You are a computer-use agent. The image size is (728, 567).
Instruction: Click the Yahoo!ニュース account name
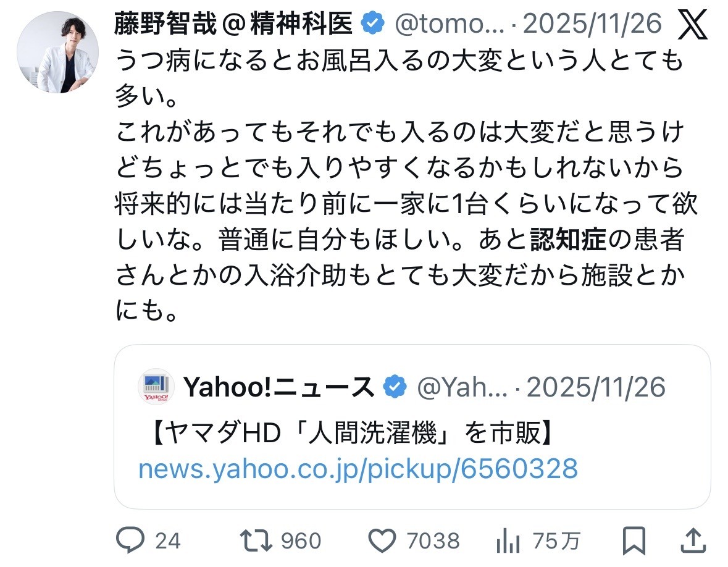(279, 387)
